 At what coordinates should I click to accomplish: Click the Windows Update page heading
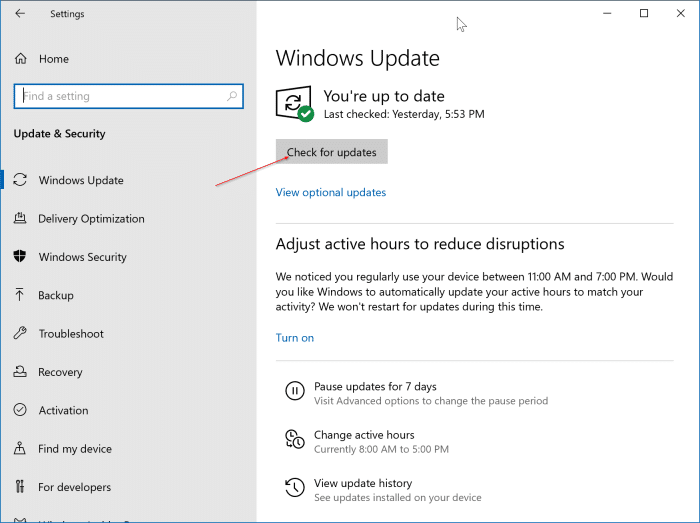point(358,58)
